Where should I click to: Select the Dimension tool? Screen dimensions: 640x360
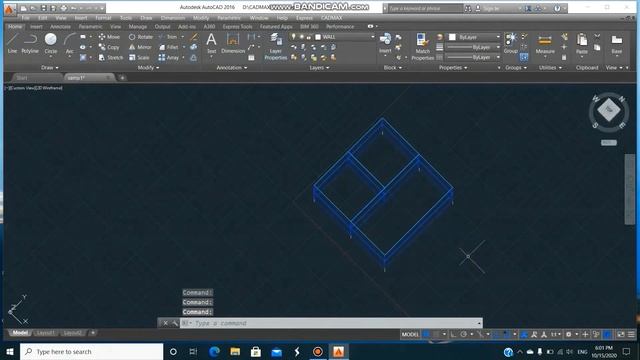(233, 43)
